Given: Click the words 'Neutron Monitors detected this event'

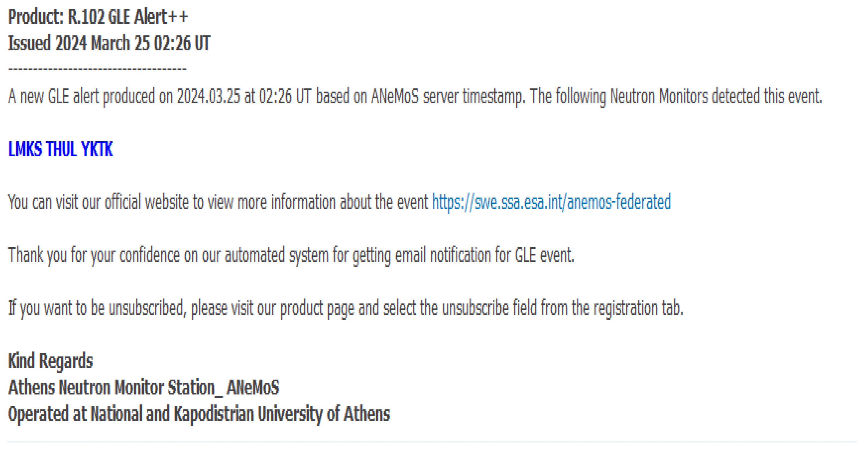Looking at the screenshot, I should (716, 96).
